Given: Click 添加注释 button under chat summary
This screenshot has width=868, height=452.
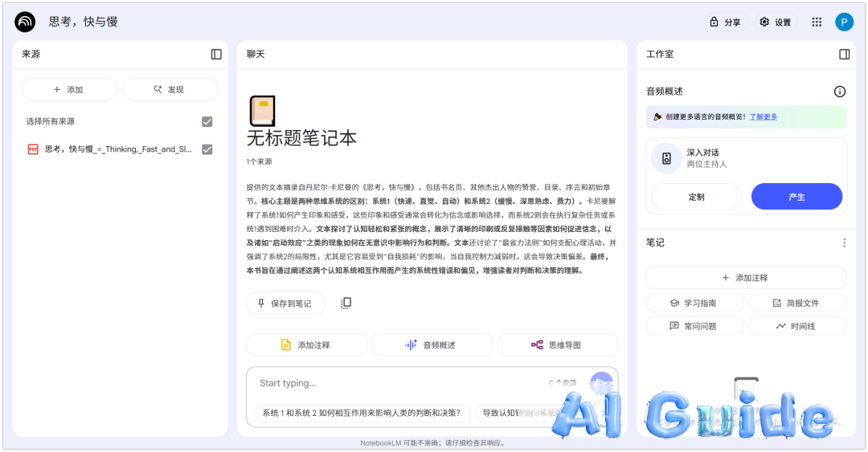Looking at the screenshot, I should pos(306,344).
